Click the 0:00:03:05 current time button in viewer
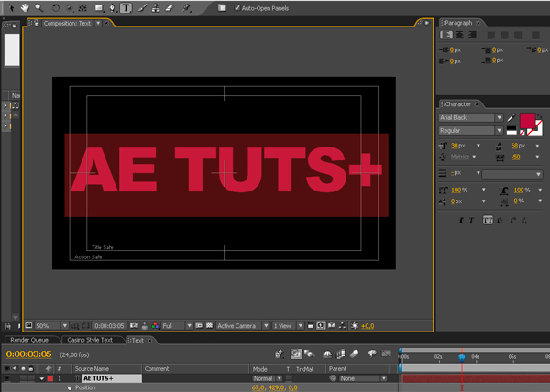Viewport: 550px width, 392px height. (x=109, y=326)
